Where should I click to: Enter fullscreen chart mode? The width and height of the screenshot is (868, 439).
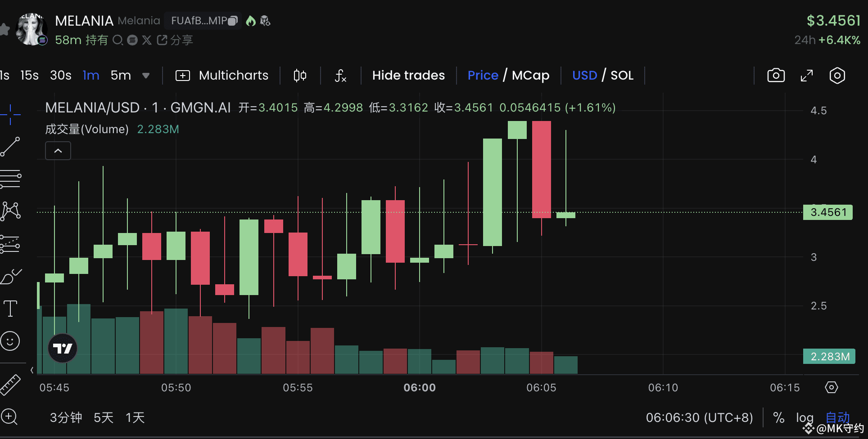point(806,76)
